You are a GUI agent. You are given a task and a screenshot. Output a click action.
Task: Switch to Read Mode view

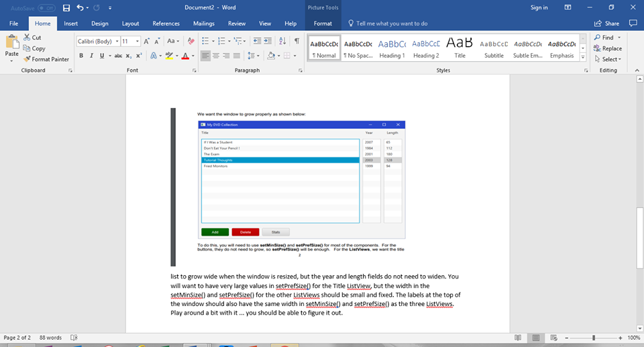coord(518,338)
